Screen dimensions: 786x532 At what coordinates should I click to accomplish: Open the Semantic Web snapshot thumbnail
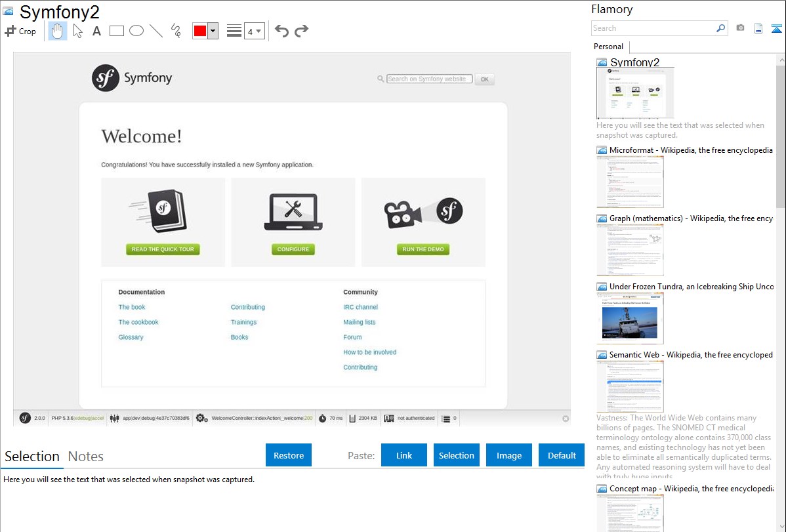pos(630,386)
